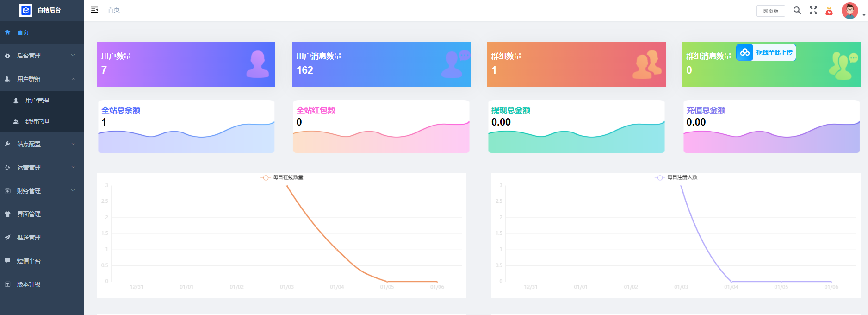Expand the 站点配置 menu

pyautogui.click(x=42, y=144)
